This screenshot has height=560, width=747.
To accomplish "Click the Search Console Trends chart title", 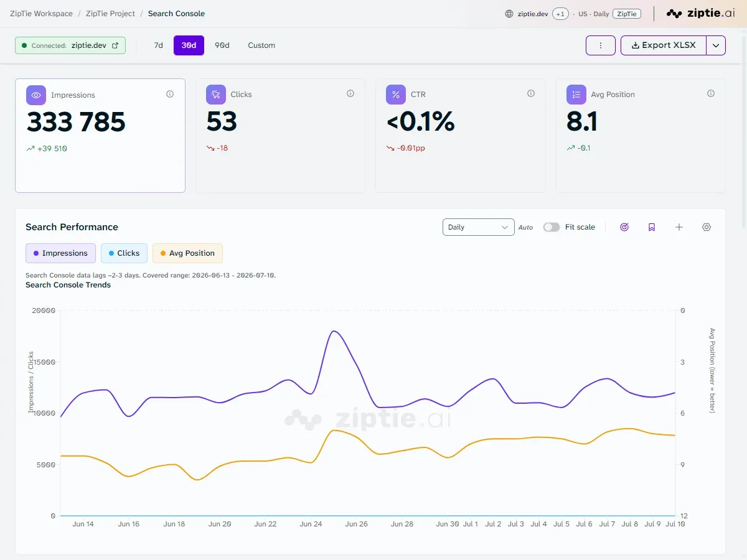I will pos(68,285).
